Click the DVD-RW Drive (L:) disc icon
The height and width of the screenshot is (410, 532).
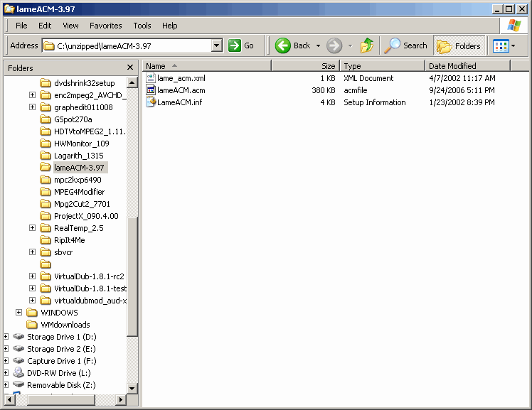click(18, 373)
